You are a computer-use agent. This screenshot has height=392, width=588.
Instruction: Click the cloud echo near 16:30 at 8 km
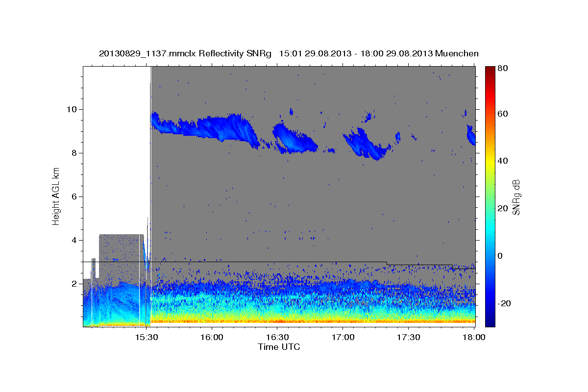pyautogui.click(x=294, y=139)
